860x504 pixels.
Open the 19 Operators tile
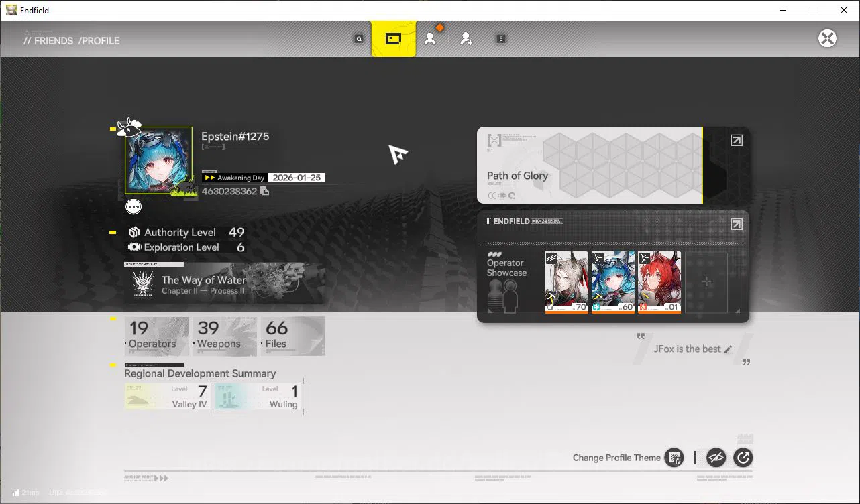click(x=157, y=336)
